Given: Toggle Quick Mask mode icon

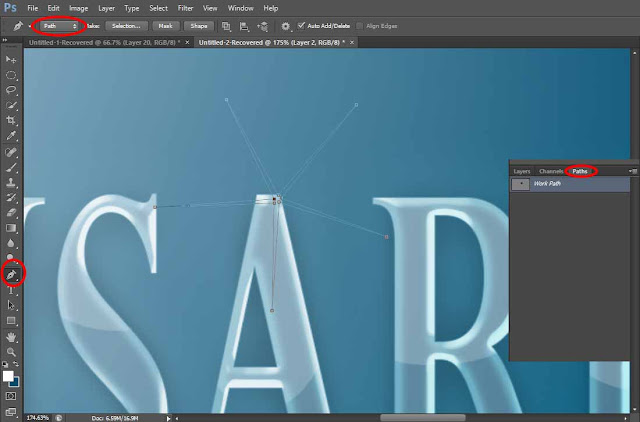Looking at the screenshot, I should point(11,396).
